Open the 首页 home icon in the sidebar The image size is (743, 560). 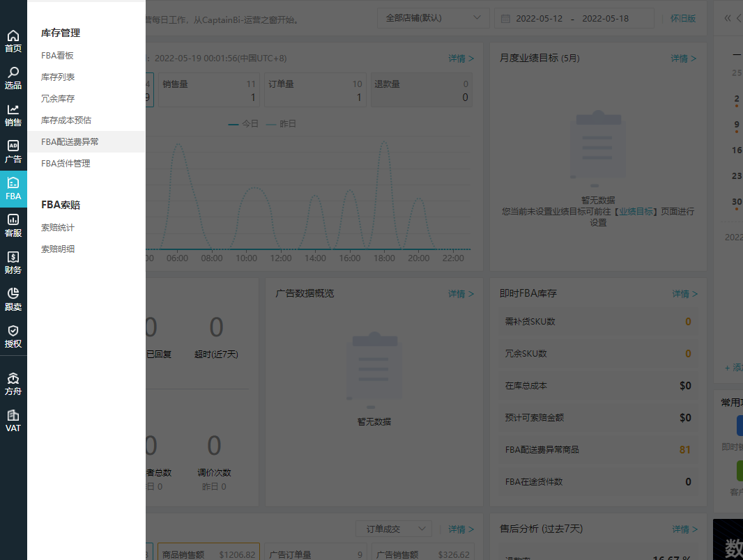(x=13, y=40)
